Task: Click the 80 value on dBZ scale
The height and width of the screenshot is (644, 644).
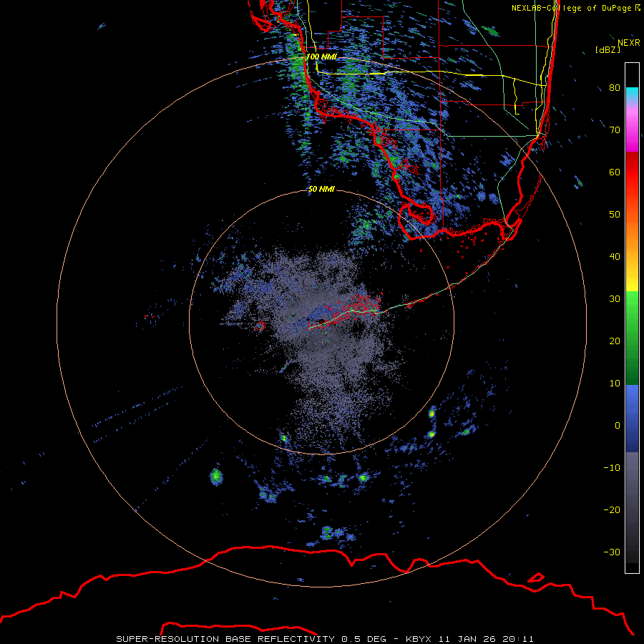Action: [615, 88]
